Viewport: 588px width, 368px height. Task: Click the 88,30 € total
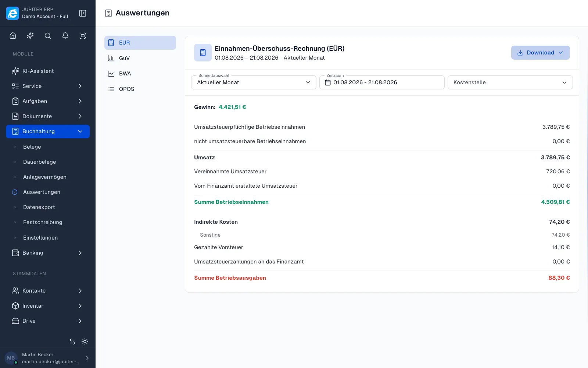pyautogui.click(x=559, y=278)
